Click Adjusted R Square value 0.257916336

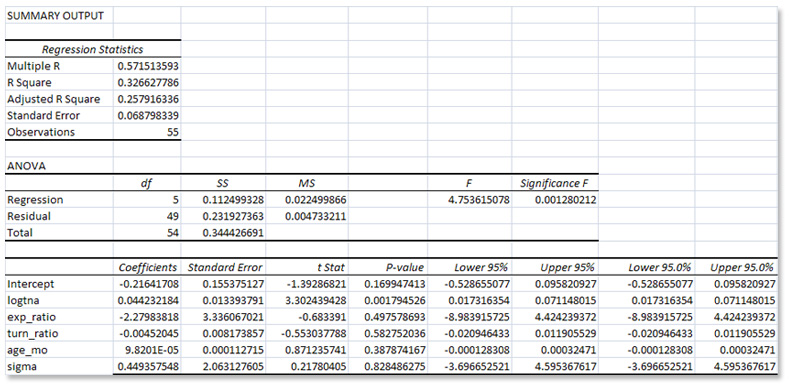[x=147, y=99]
